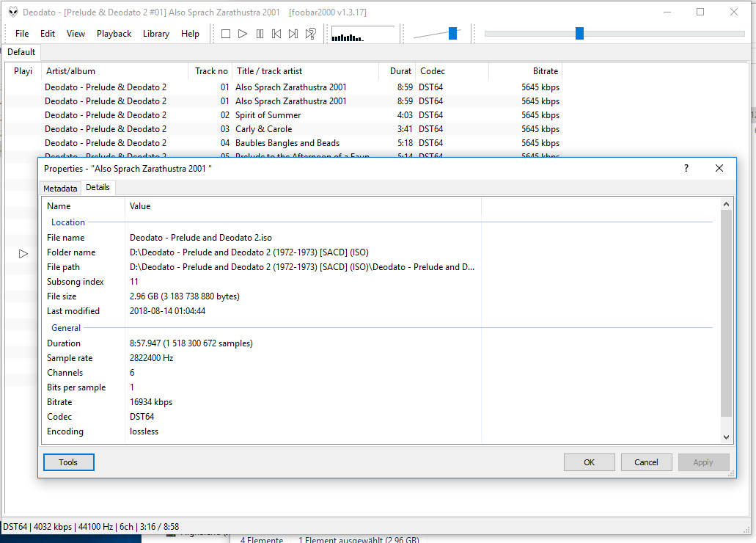756x543 pixels.
Task: Skip to the next track
Action: click(x=293, y=34)
